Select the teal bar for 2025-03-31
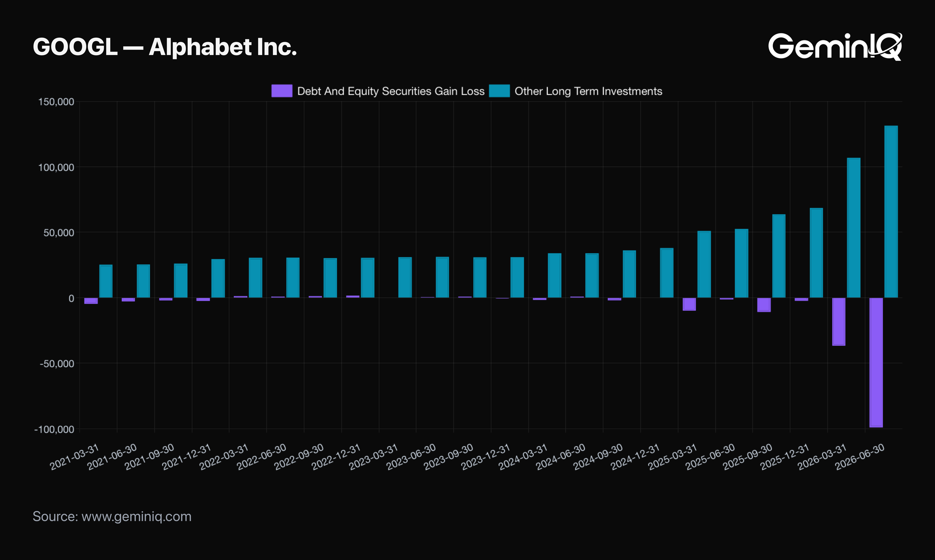Viewport: 935px width, 560px height. tap(704, 264)
